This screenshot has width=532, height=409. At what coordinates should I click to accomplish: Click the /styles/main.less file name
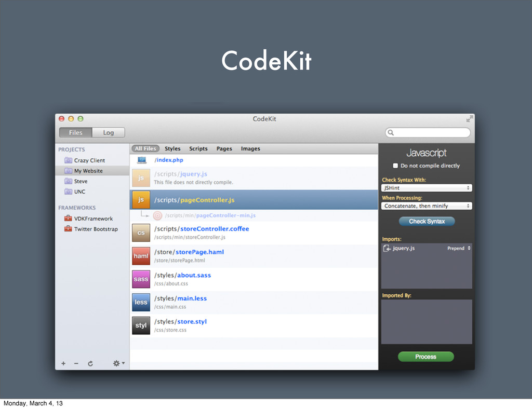coord(180,298)
